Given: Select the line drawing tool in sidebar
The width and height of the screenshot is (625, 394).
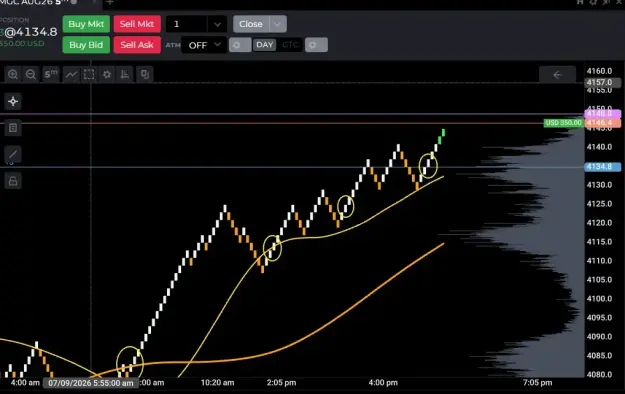Looking at the screenshot, I should [x=13, y=154].
